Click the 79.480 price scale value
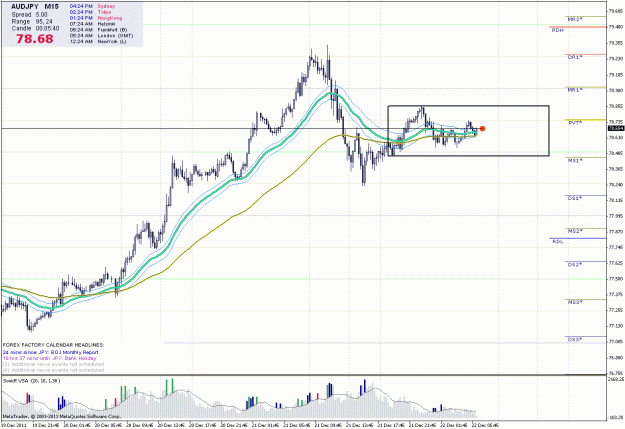 click(x=616, y=27)
